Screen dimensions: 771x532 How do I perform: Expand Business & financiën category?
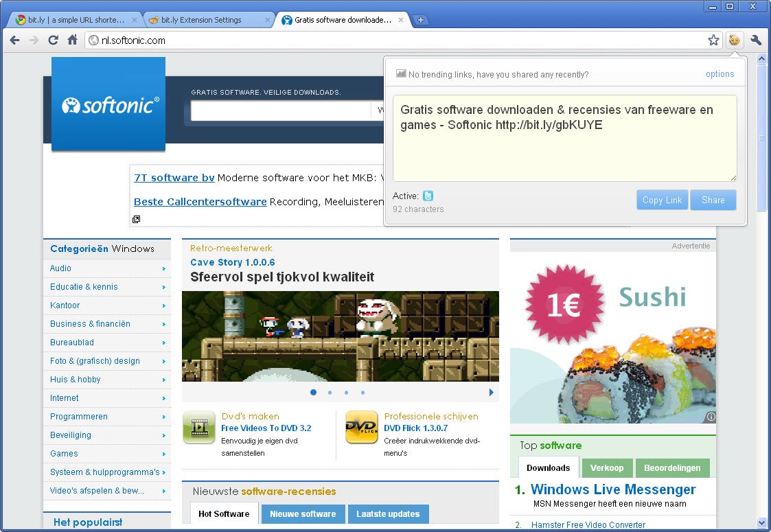[163, 324]
